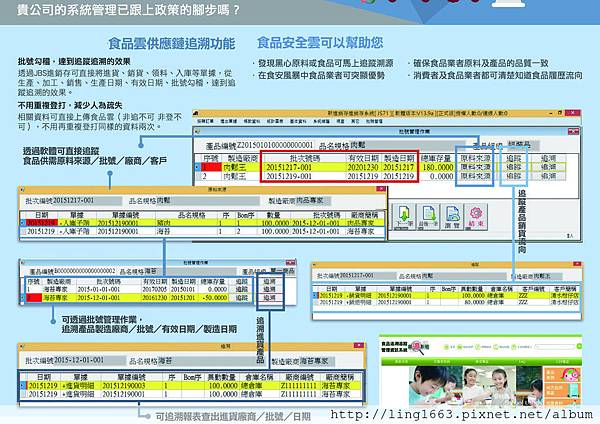Click 單據編號 header in 原料來源 window
This screenshot has height=424, width=600.
click(x=125, y=215)
